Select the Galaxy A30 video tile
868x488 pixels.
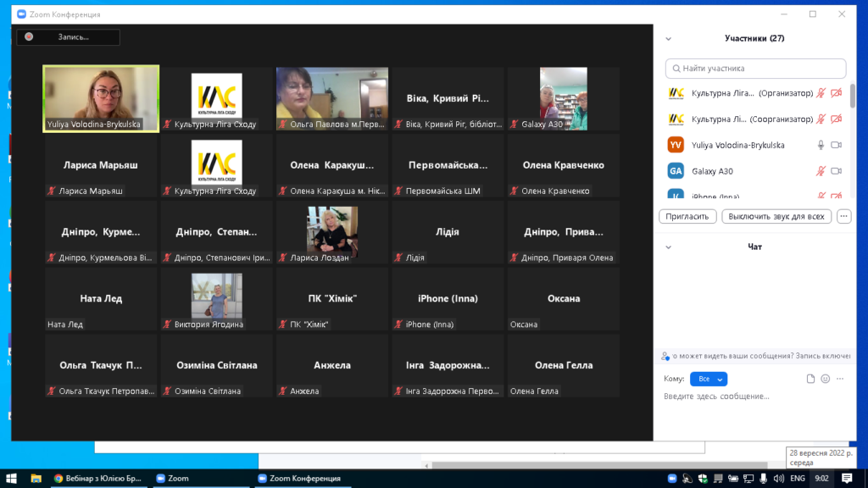click(564, 99)
